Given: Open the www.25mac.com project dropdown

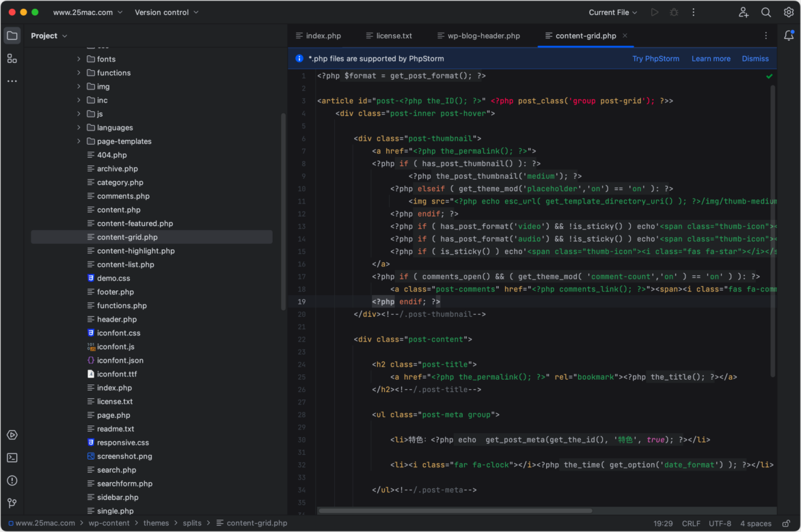Looking at the screenshot, I should point(87,12).
